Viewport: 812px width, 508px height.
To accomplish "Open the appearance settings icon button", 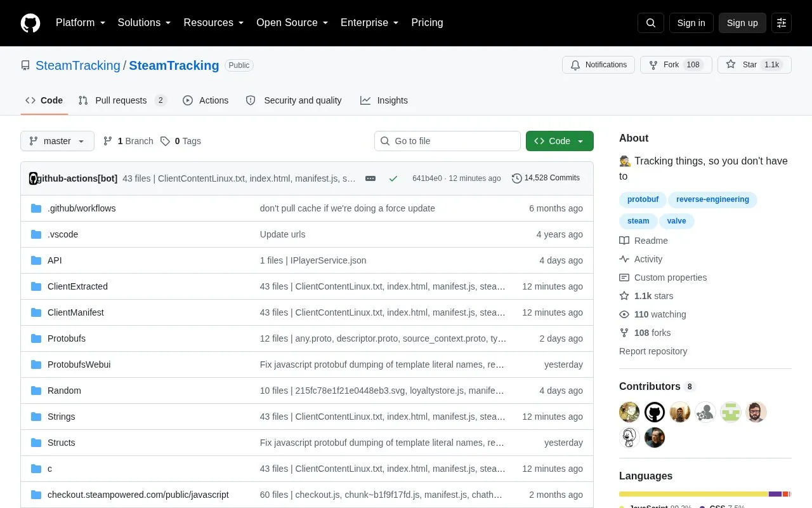I will point(782,23).
